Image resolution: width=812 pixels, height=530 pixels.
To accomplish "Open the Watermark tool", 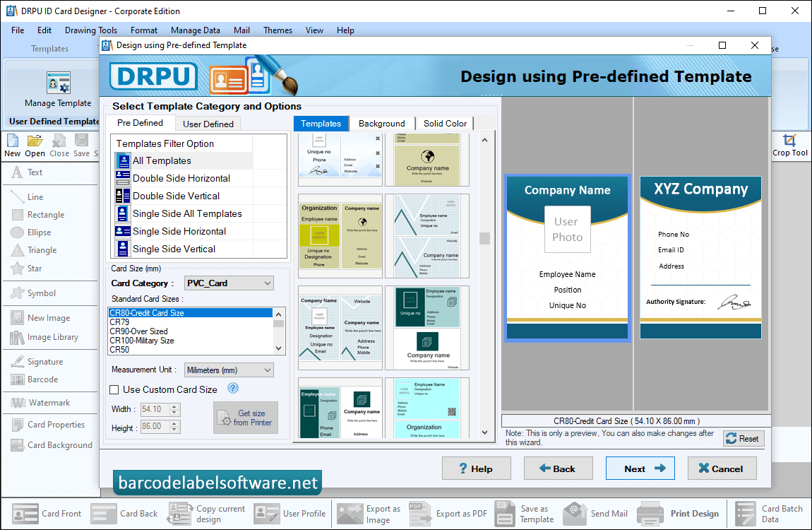I will 40,403.
